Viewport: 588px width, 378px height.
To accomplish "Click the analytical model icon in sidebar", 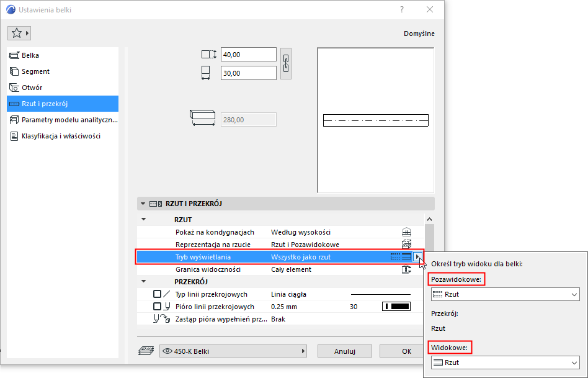I will point(14,120).
